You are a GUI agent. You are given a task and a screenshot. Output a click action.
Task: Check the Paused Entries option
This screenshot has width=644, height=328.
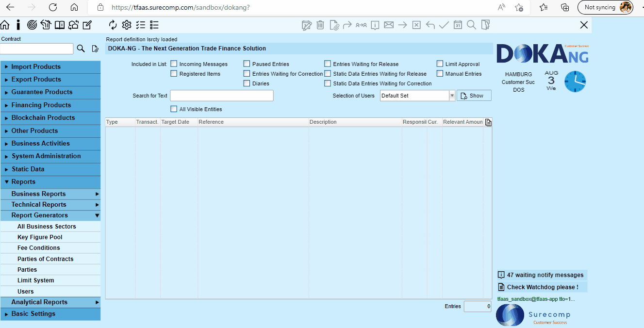click(x=247, y=64)
